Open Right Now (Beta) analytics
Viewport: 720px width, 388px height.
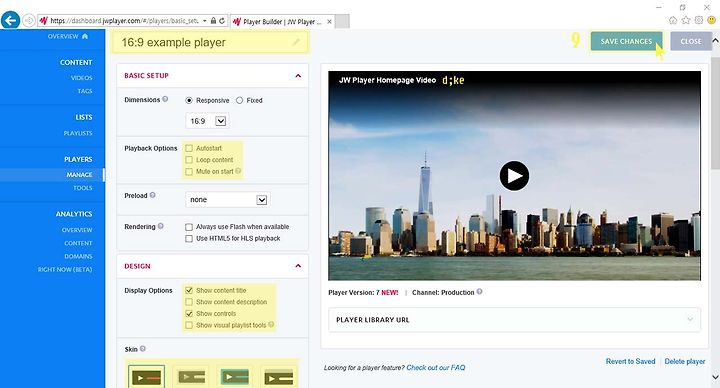(x=65, y=270)
